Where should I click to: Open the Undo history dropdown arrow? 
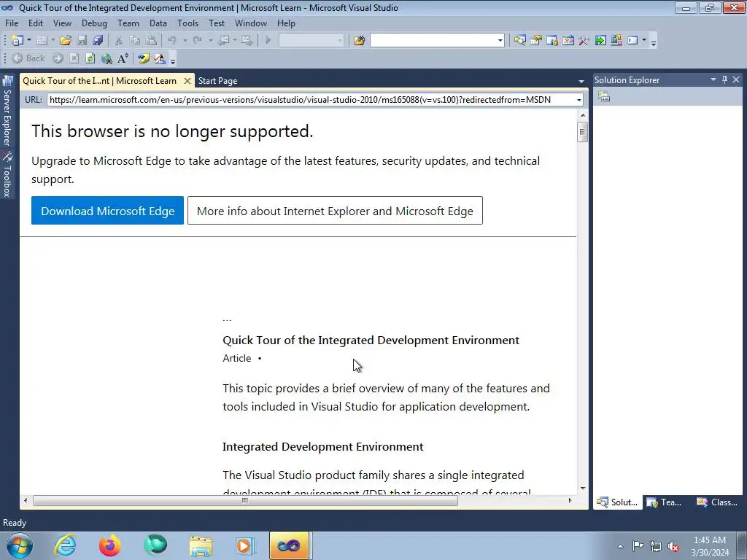click(x=185, y=41)
